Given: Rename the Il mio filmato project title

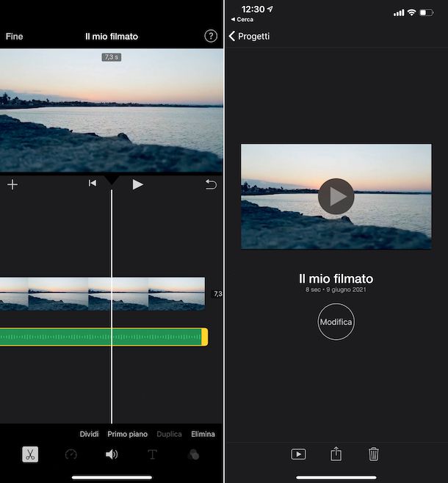Looking at the screenshot, I should (336, 279).
